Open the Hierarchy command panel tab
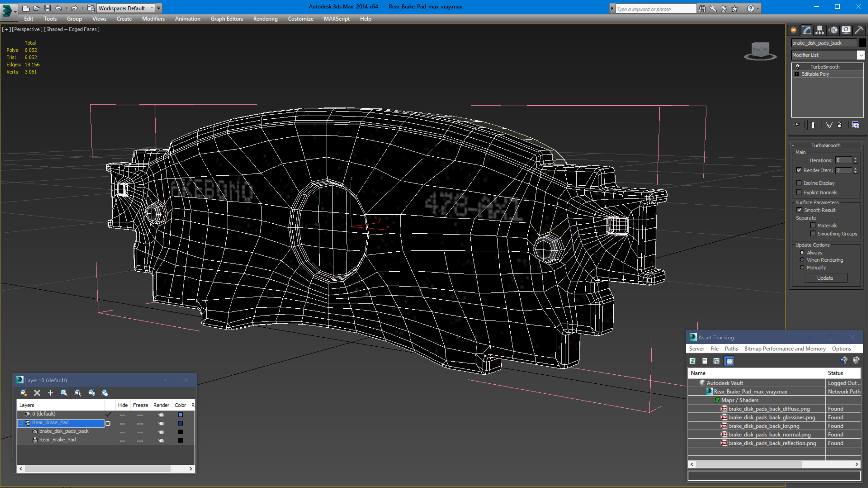 coord(819,30)
